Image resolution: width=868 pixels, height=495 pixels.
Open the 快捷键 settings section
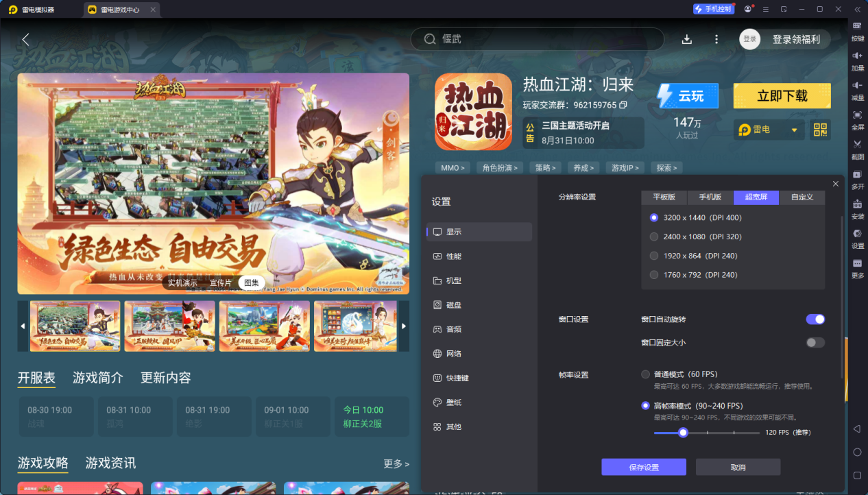(479, 378)
